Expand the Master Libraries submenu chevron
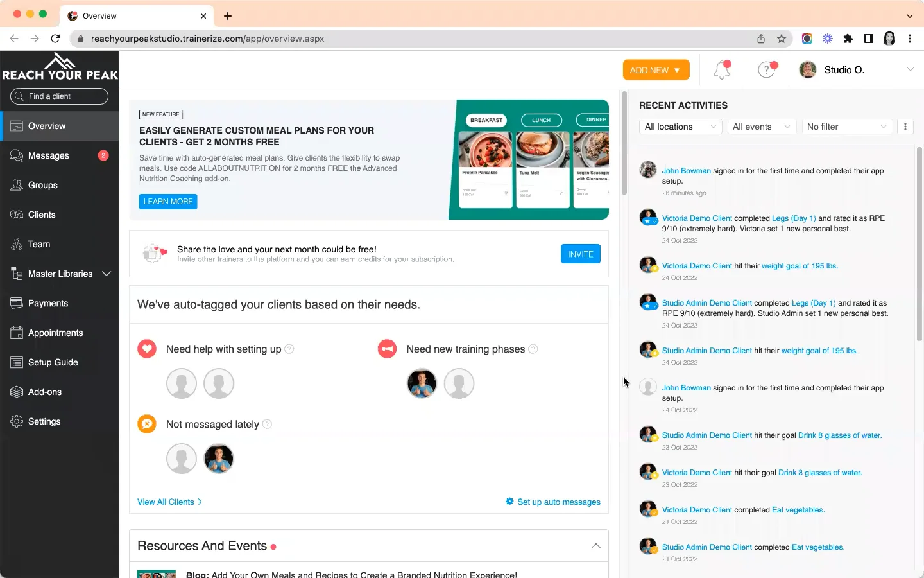Screen dimensions: 924x578 click(x=107, y=274)
